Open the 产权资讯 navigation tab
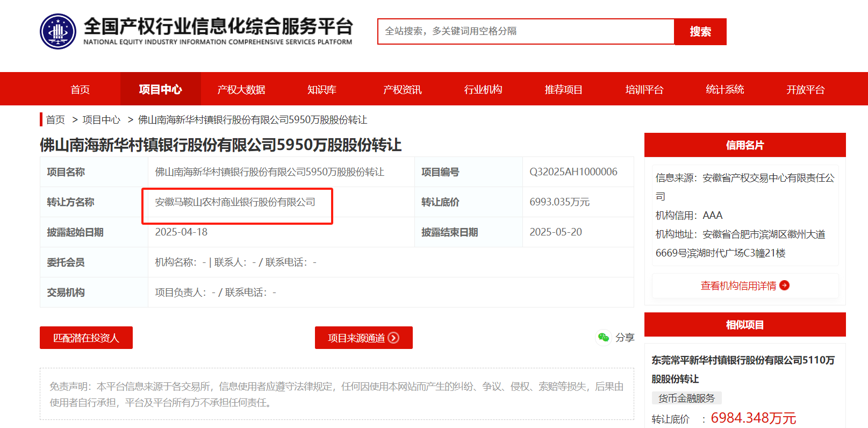Image resolution: width=868 pixels, height=428 pixels. (x=403, y=89)
